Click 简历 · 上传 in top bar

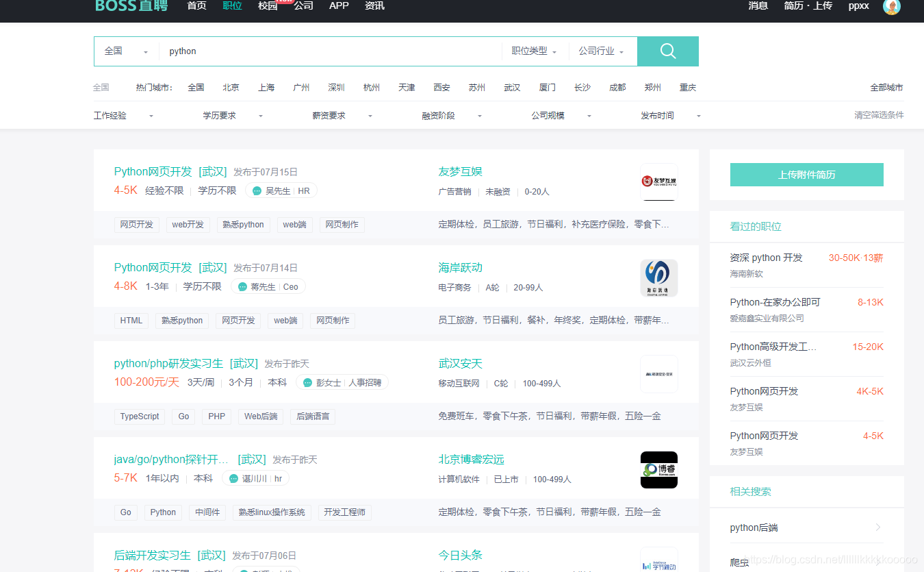(x=808, y=5)
